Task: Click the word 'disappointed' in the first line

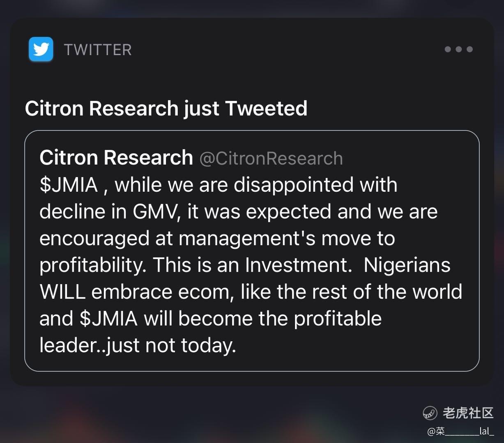Action: 293,185
